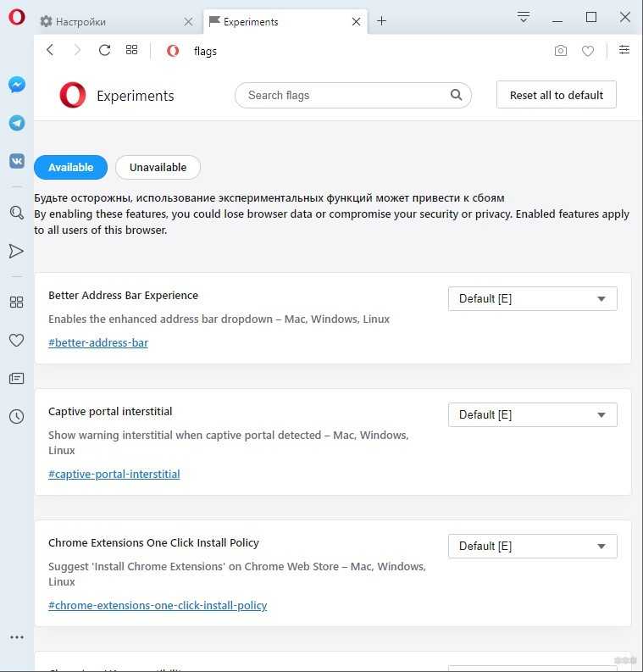Click the Experiments page heading
Screen dimensions: 643x672
click(x=136, y=96)
